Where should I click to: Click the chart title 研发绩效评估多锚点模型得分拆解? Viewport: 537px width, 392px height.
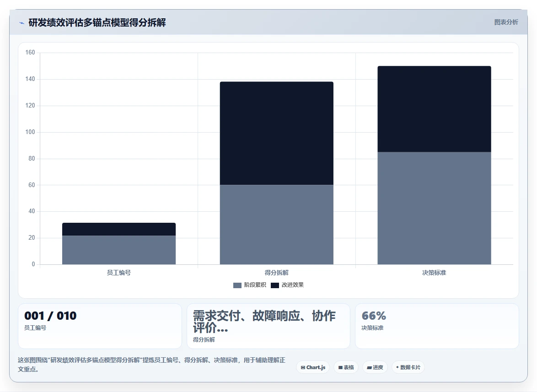(97, 22)
